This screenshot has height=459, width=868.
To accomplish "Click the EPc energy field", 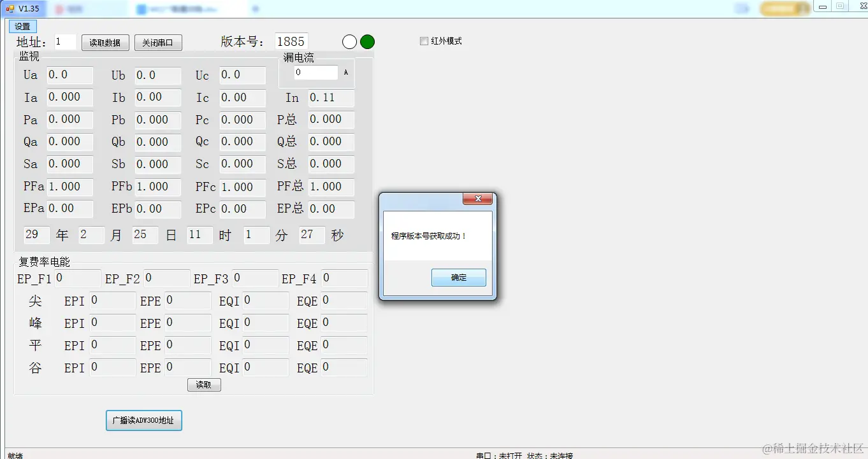I will pyautogui.click(x=243, y=209).
